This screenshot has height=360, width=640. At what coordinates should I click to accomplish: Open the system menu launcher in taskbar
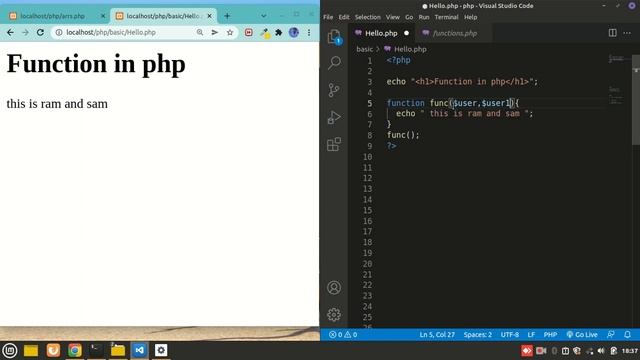(10, 350)
